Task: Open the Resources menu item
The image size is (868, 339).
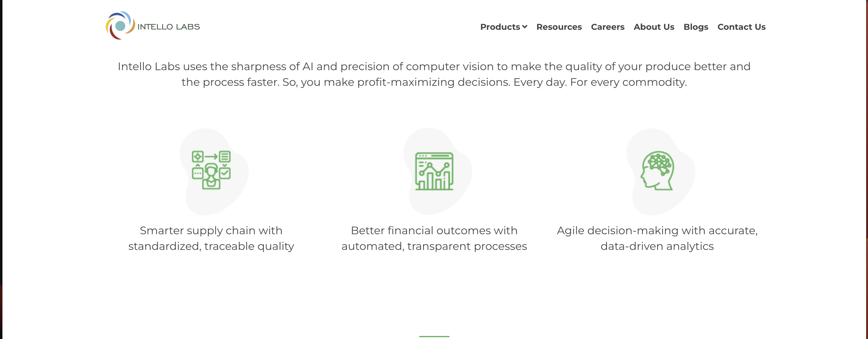Action: pos(559,27)
